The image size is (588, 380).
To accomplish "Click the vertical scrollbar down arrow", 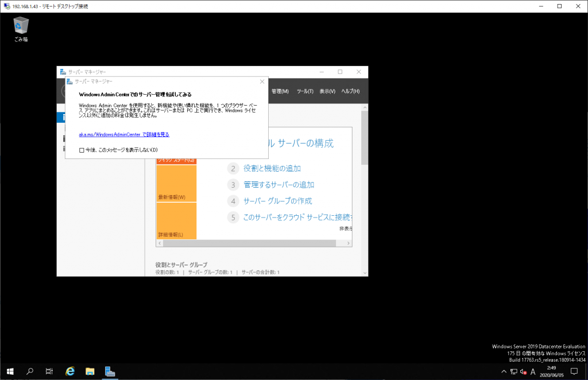I will pyautogui.click(x=365, y=273).
